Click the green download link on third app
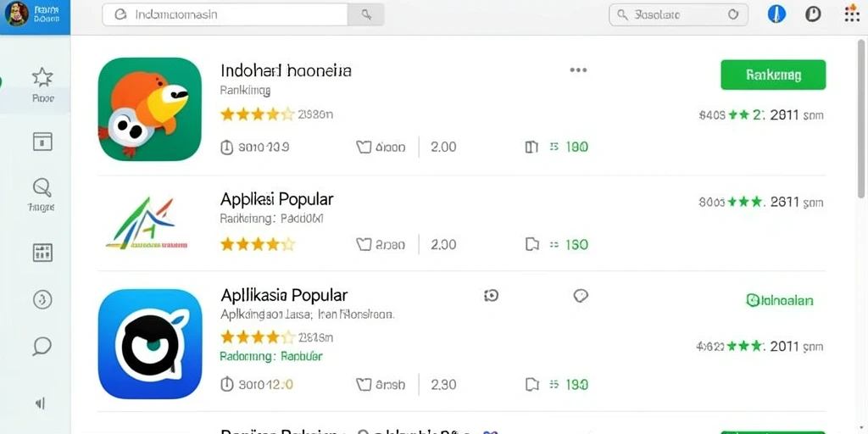The image size is (868, 434). (x=780, y=301)
